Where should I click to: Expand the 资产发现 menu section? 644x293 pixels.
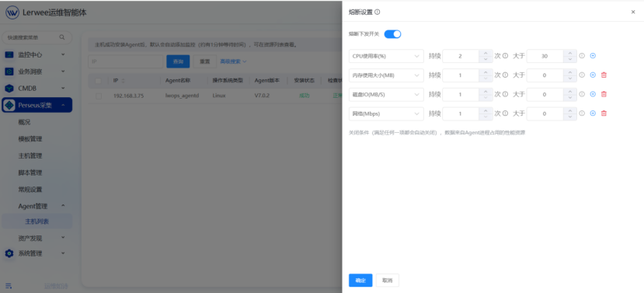coord(63,238)
